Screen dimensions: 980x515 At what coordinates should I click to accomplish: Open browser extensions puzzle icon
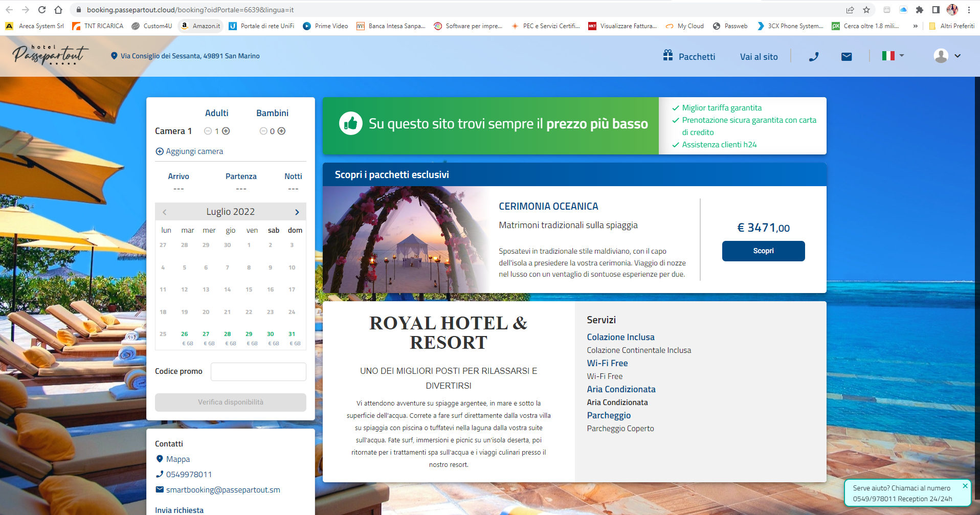pyautogui.click(x=920, y=10)
